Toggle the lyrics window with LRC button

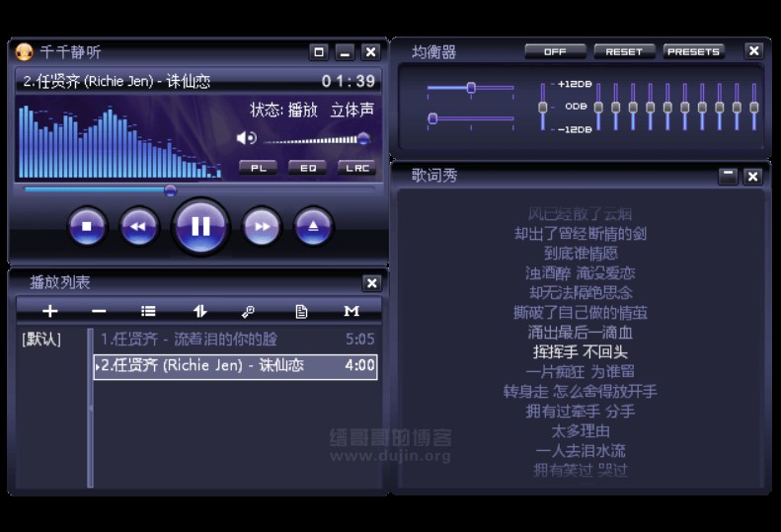(357, 168)
